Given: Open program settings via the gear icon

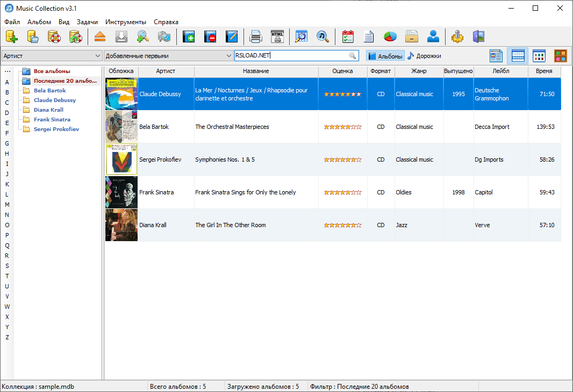Looking at the screenshot, I should 457,37.
